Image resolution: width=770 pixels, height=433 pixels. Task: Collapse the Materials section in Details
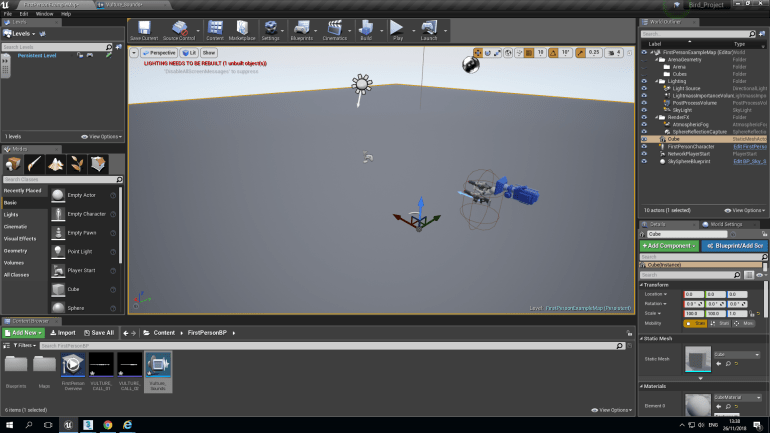pos(641,386)
